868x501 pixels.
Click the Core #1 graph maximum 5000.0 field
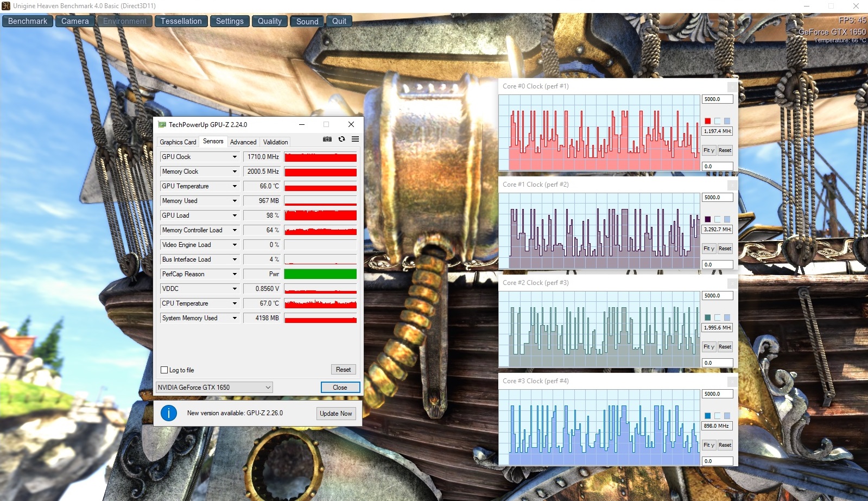tap(718, 198)
